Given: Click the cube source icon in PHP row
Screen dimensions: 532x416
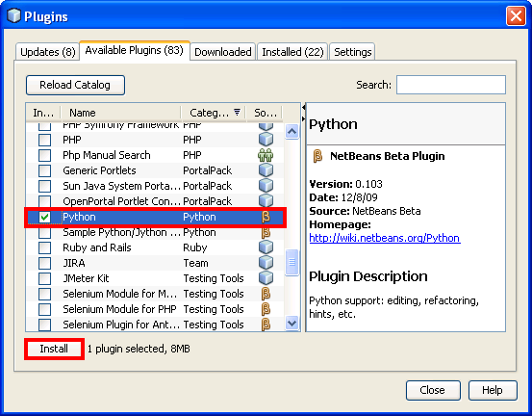Looking at the screenshot, I should coord(266,140).
